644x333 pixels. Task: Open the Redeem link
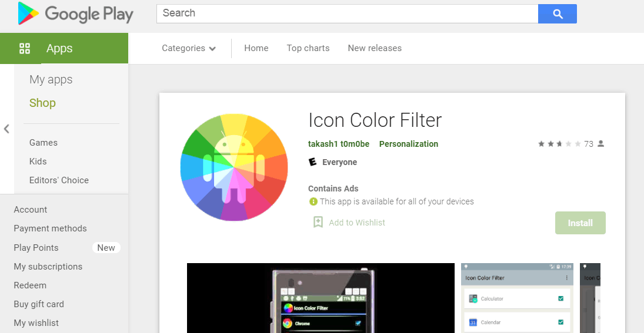coord(30,285)
